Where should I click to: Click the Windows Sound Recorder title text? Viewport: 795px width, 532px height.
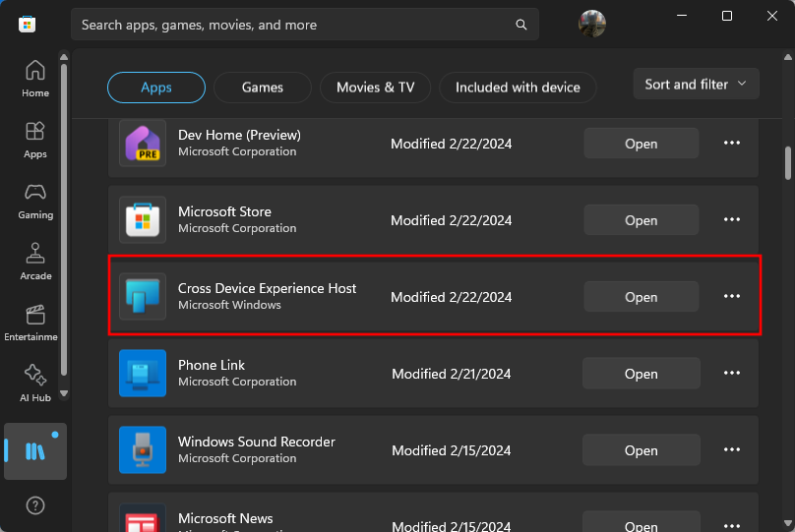tap(257, 442)
